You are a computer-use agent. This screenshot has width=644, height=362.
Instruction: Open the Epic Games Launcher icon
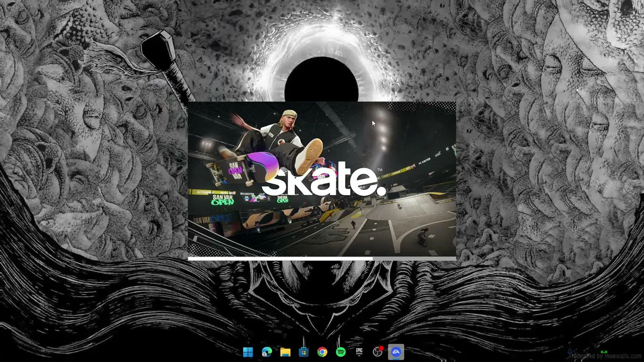click(359, 352)
